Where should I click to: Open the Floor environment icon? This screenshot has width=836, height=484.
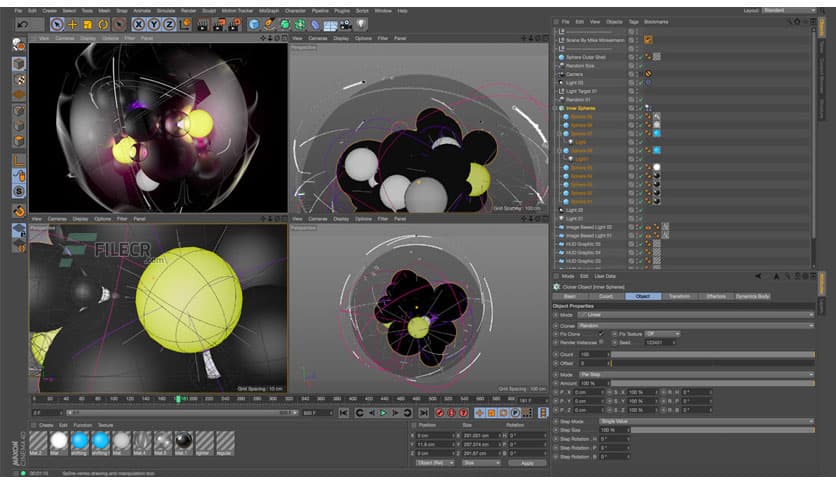[x=331, y=25]
